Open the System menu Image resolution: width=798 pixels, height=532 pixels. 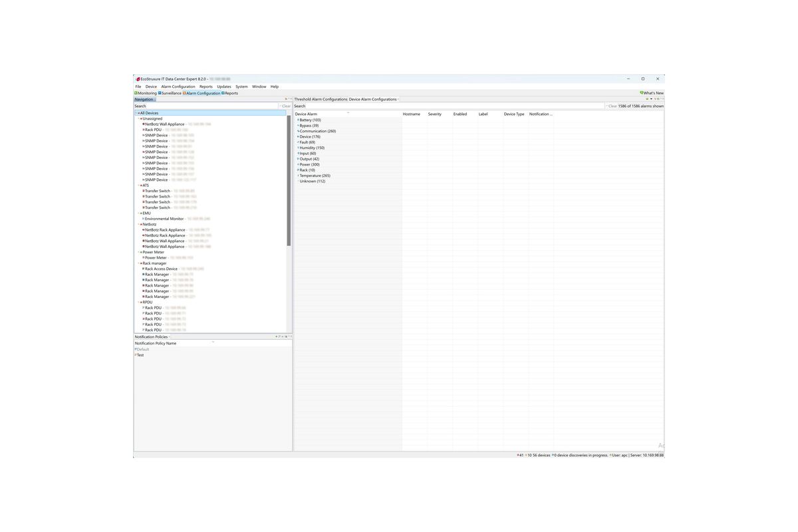(241, 86)
